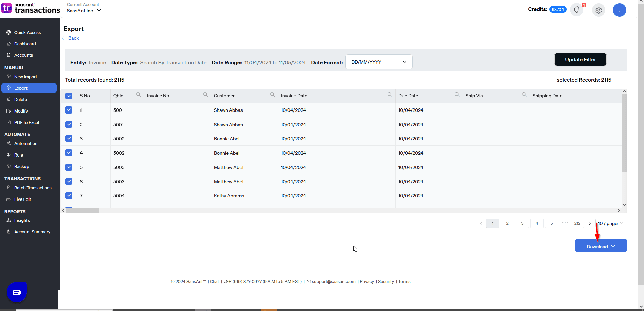Image resolution: width=644 pixels, height=311 pixels.
Task: Jump to last page 212
Action: pos(577,223)
